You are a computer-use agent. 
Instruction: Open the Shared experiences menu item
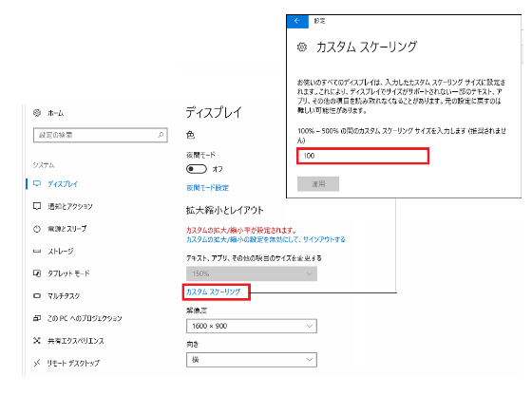tap(68, 341)
